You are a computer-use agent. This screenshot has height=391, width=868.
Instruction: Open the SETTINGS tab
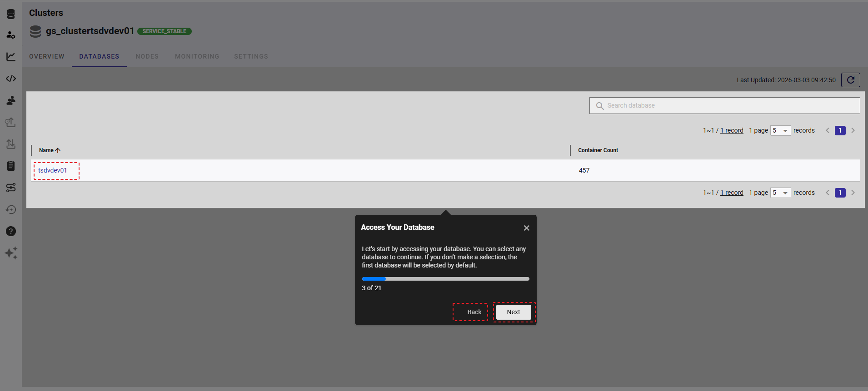click(x=251, y=56)
